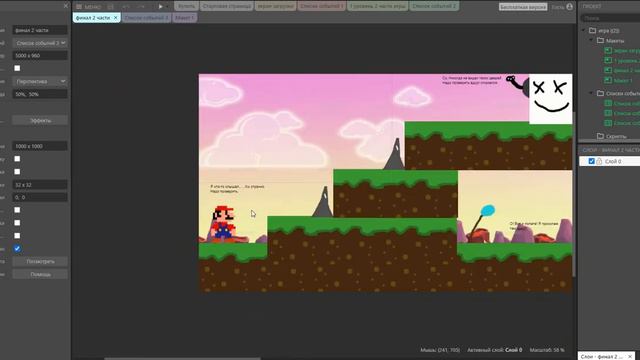Select the Mario sprite on canvas
This screenshot has width=640, height=360.
coord(223,223)
